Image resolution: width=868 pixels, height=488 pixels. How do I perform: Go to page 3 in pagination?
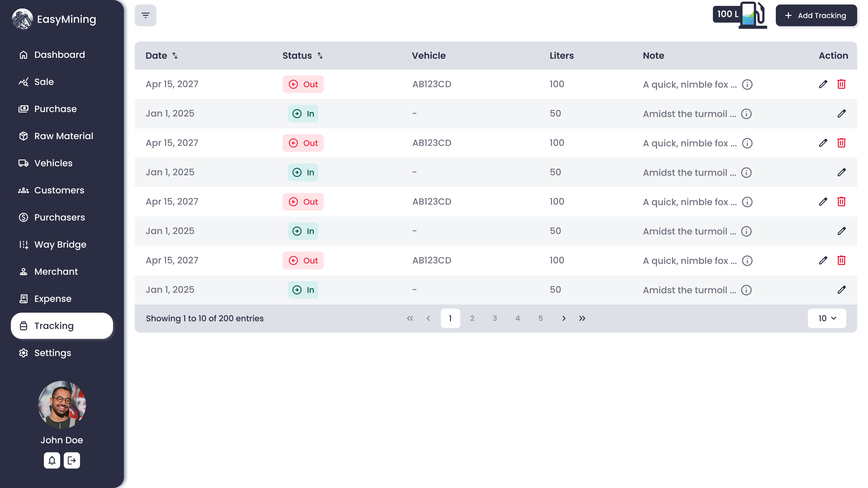(x=495, y=318)
